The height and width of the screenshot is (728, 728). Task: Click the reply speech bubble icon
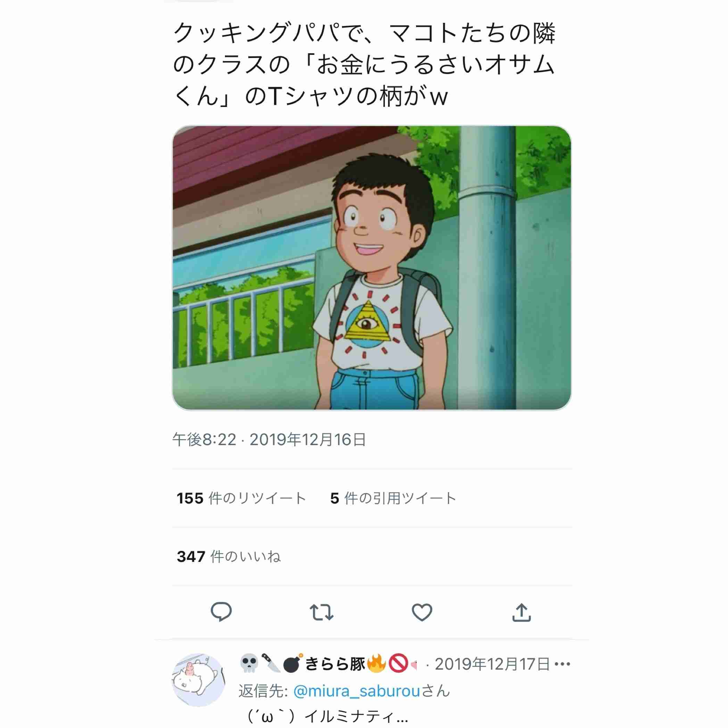221,612
